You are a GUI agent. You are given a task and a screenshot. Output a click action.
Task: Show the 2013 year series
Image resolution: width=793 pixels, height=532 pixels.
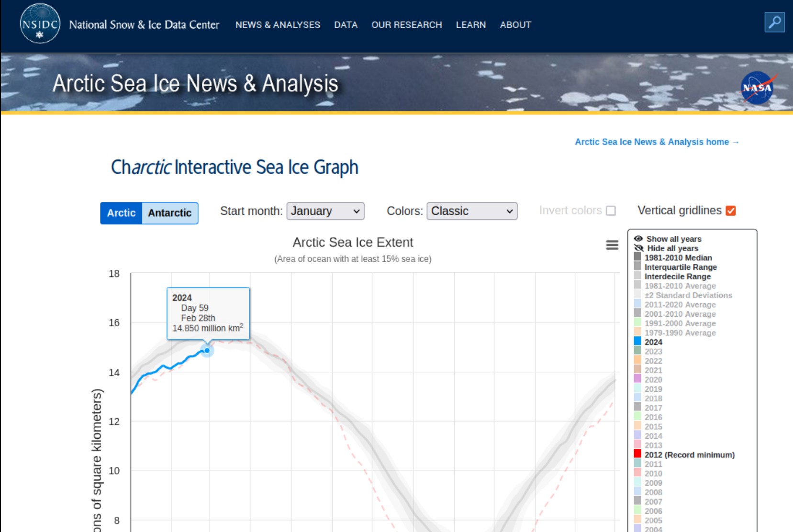[653, 445]
